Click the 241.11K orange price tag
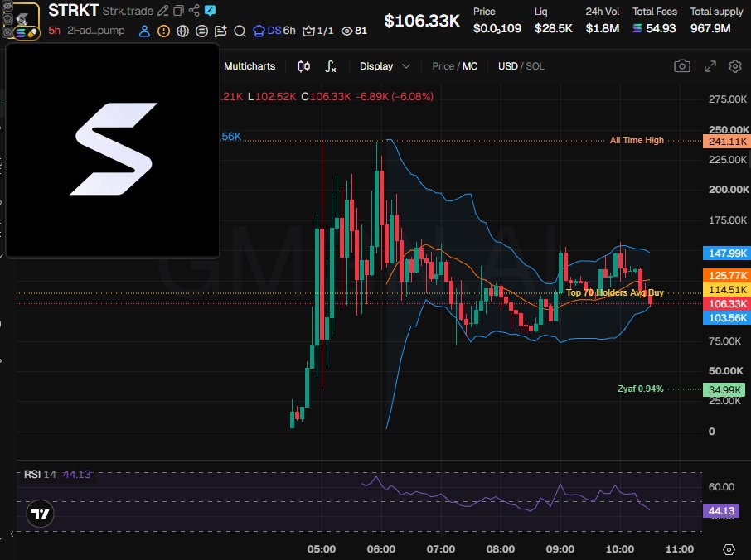The height and width of the screenshot is (560, 751). click(x=727, y=141)
